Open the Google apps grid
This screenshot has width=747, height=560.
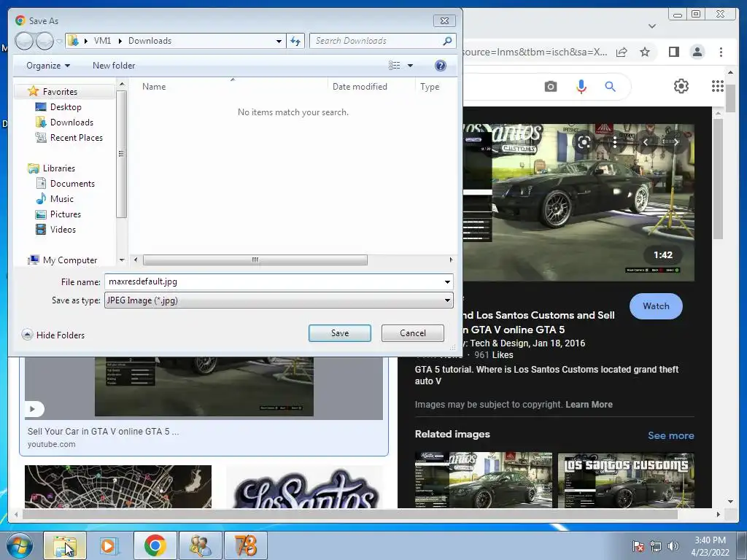(718, 86)
